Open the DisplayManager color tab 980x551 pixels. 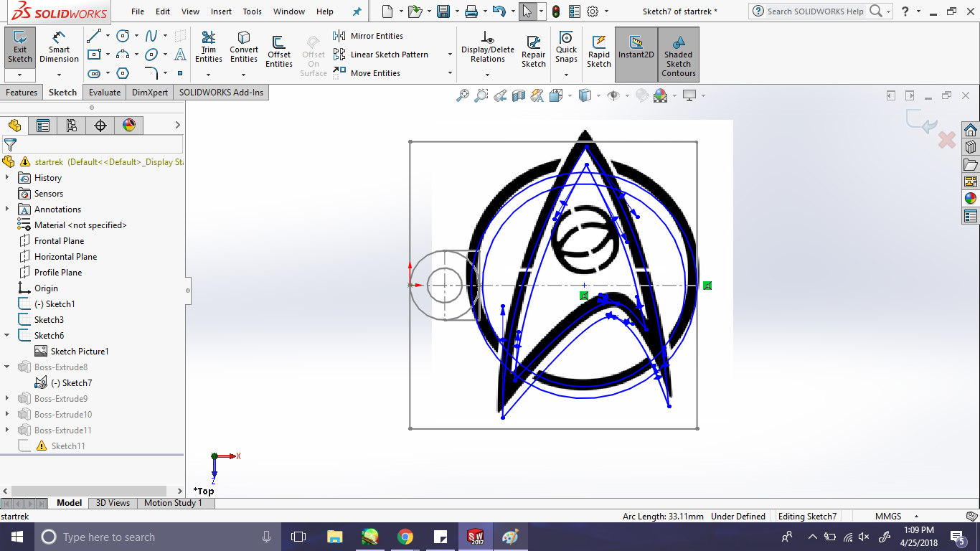(x=129, y=126)
